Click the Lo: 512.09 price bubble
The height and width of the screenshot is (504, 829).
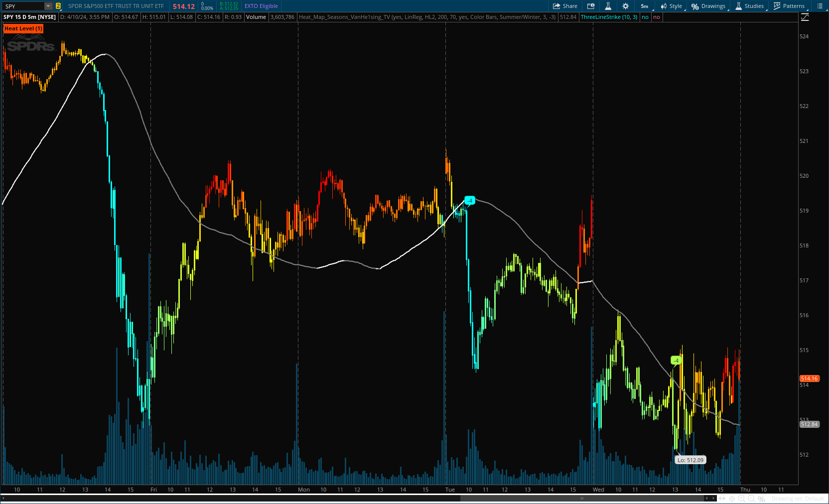[x=691, y=460]
